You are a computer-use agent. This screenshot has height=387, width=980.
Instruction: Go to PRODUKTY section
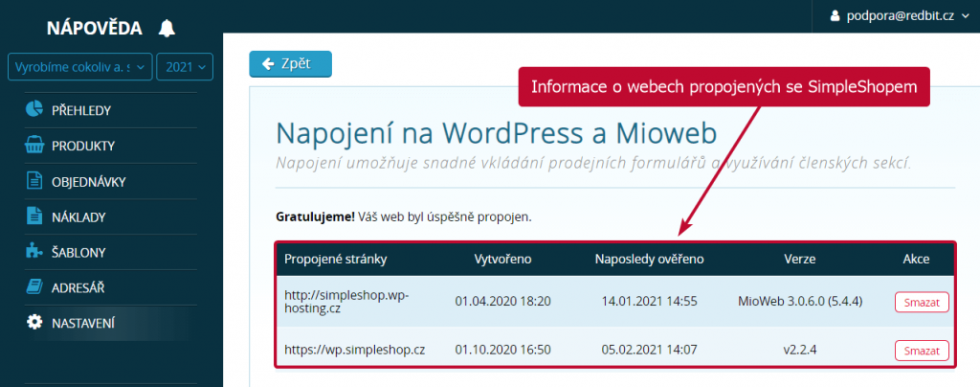(83, 147)
